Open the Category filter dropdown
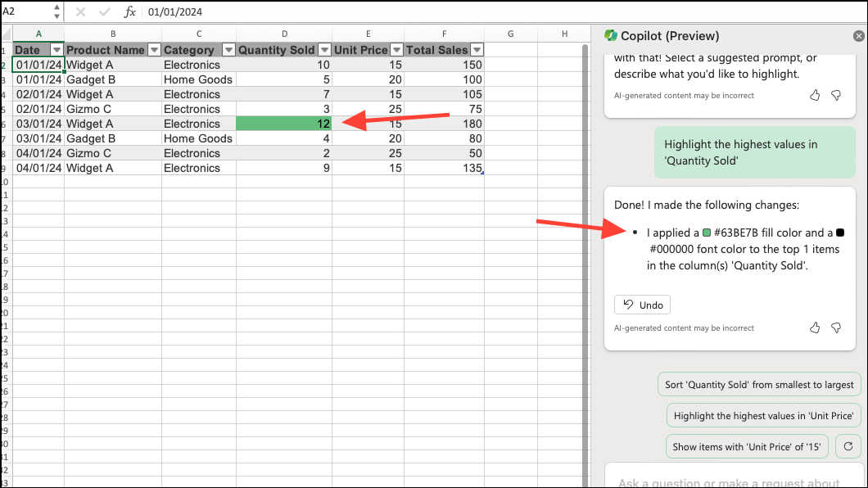Viewport: 868px width, 488px height. tap(228, 50)
